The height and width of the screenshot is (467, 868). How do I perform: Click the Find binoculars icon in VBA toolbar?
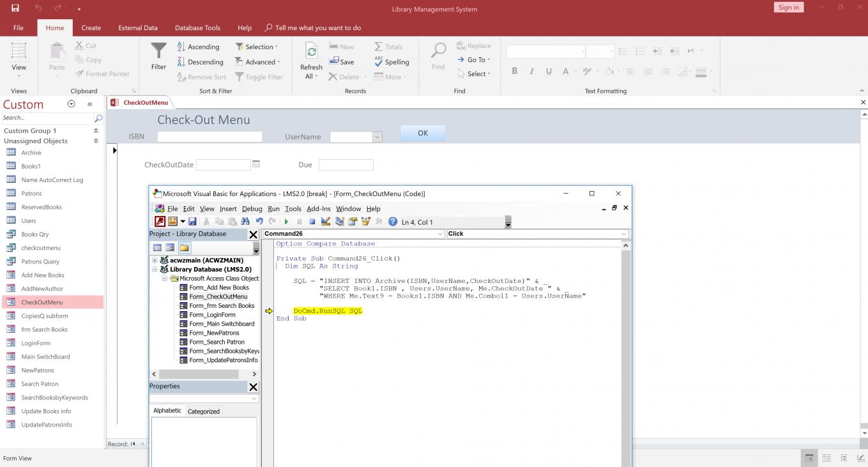pyautogui.click(x=245, y=222)
